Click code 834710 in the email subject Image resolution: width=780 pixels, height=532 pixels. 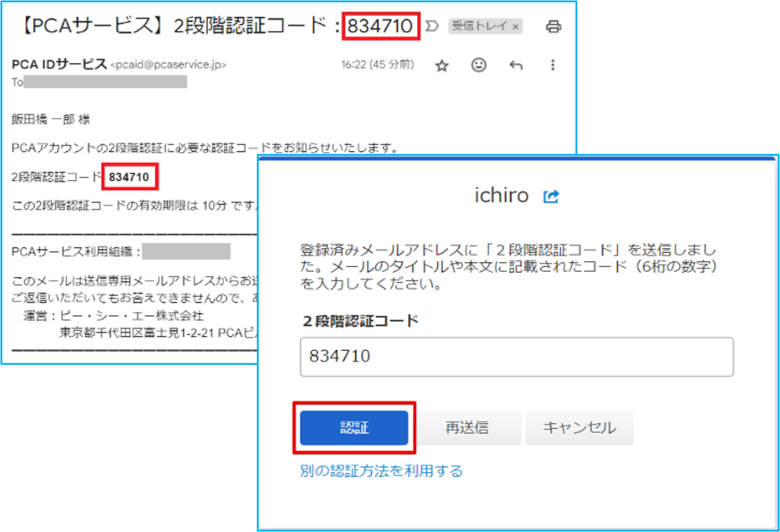[x=380, y=26]
